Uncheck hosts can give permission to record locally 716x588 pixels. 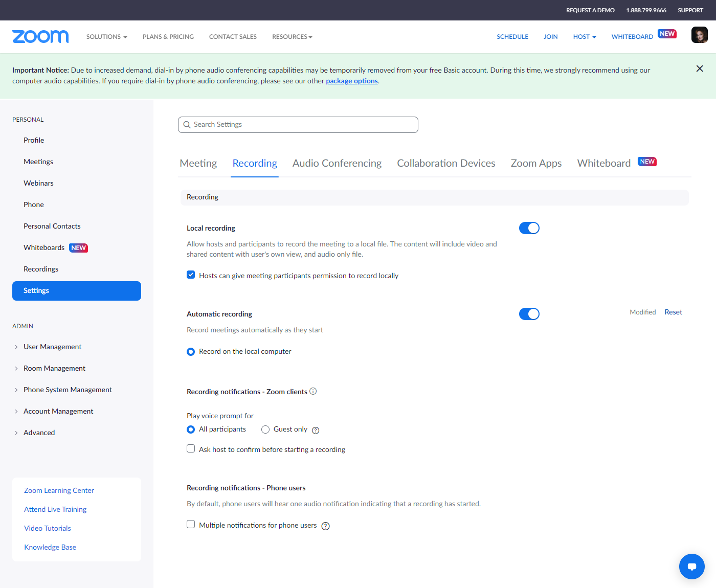[x=191, y=275]
